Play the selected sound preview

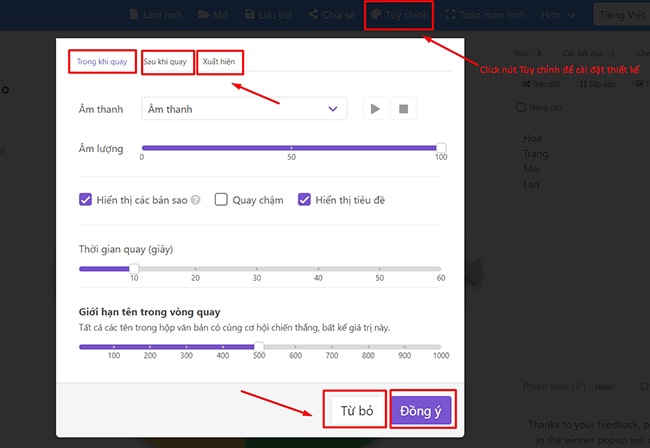click(375, 109)
